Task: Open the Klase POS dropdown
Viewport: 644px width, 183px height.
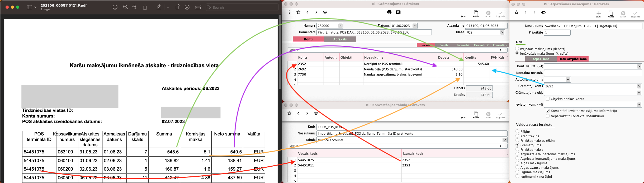Action: tap(502, 32)
